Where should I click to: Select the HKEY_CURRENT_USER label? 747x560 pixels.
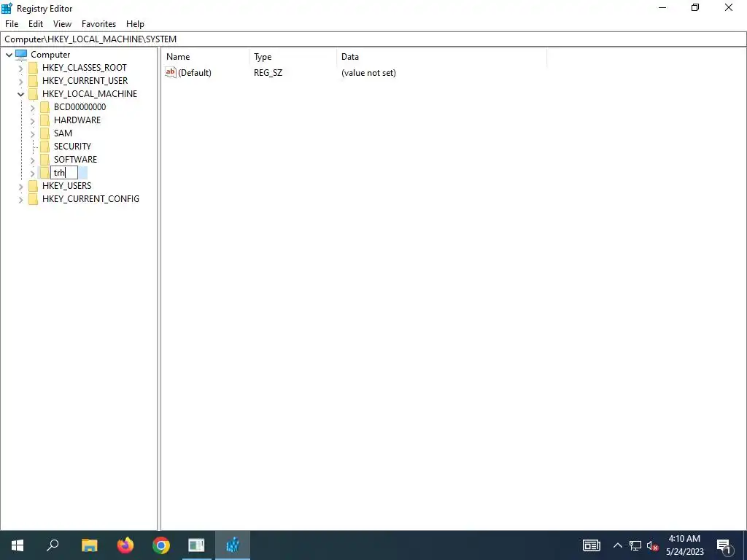point(85,81)
